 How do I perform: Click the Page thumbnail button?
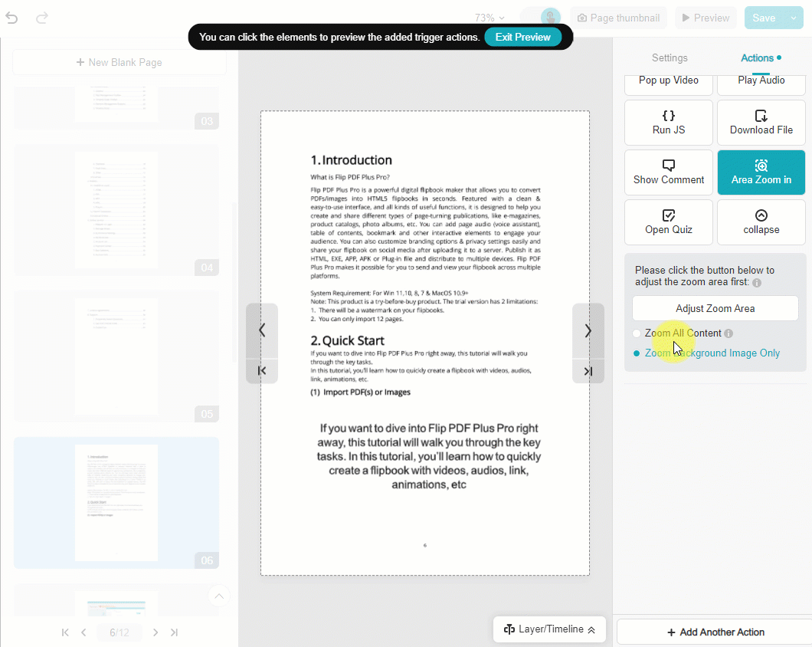[x=619, y=18]
